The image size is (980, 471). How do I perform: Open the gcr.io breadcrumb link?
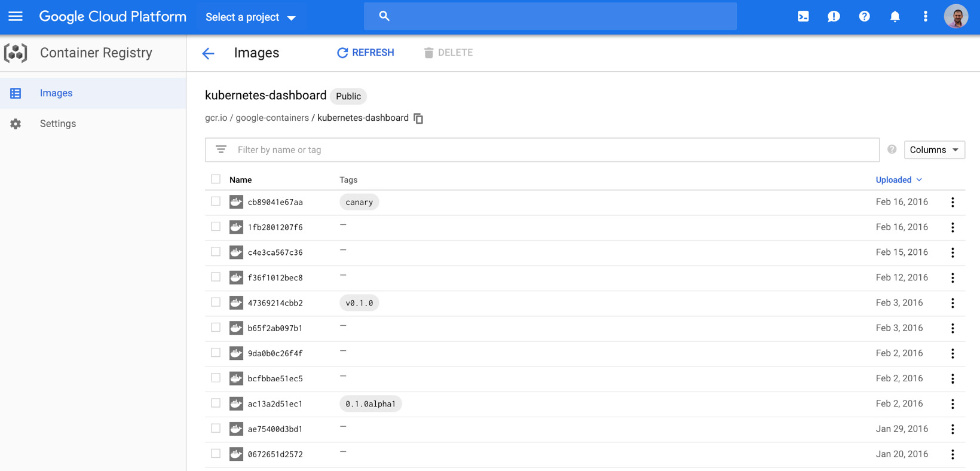216,118
